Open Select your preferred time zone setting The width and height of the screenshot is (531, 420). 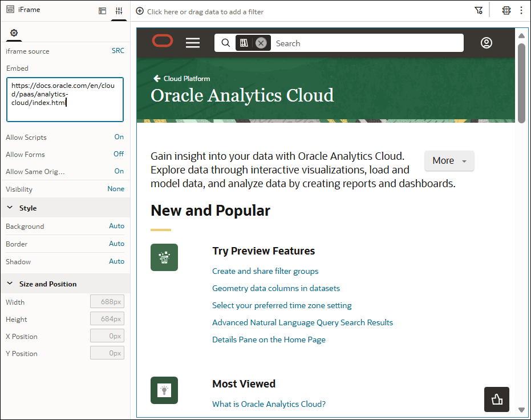point(282,305)
